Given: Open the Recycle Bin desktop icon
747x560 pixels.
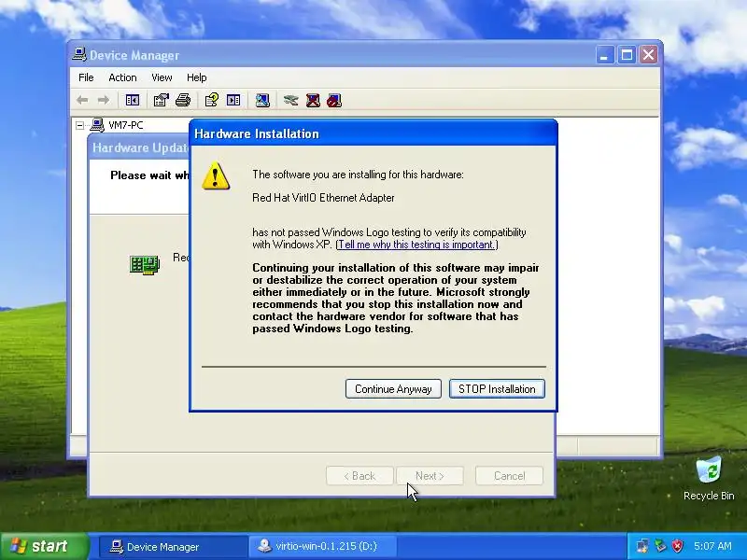Looking at the screenshot, I should coord(709,478).
